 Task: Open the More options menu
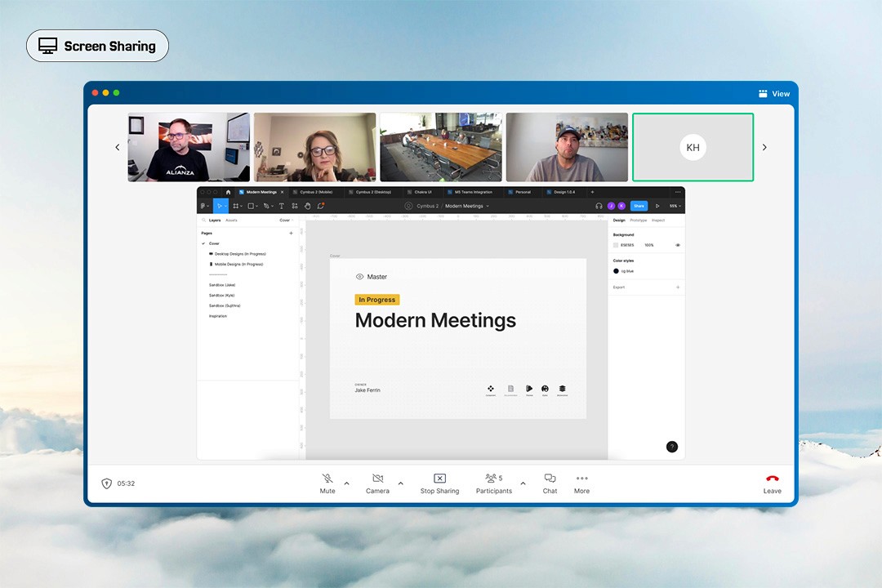(581, 483)
